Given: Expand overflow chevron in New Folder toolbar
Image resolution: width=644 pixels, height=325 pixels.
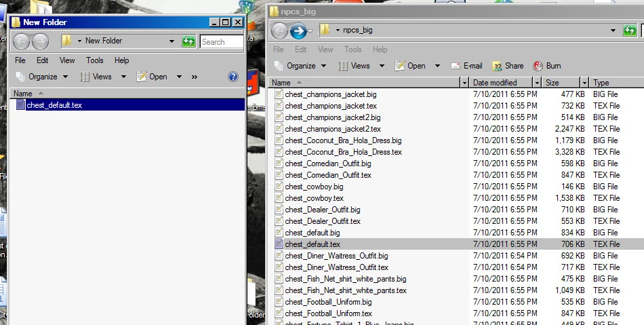Looking at the screenshot, I should (x=195, y=77).
